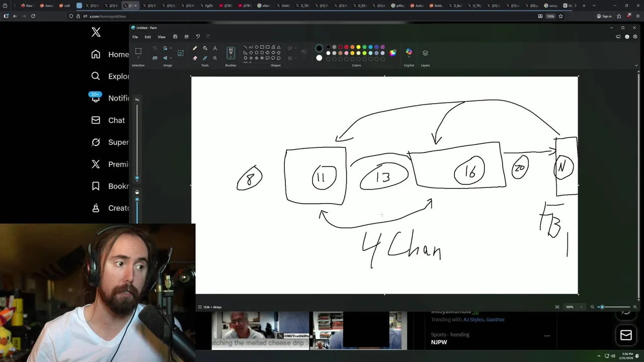The image size is (644, 362).
Task: Expand the Rotate options chevron
Action: pos(171,48)
